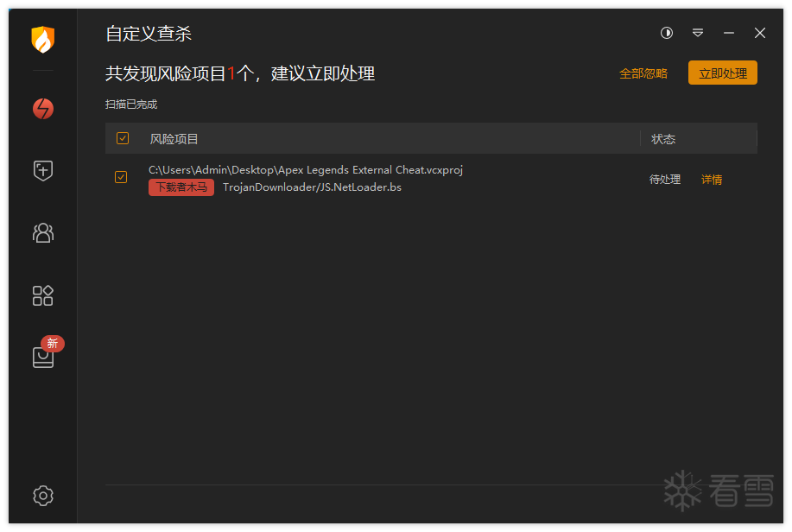Click 全部忽略 to ignore all risks
This screenshot has height=532, width=792.
643,73
